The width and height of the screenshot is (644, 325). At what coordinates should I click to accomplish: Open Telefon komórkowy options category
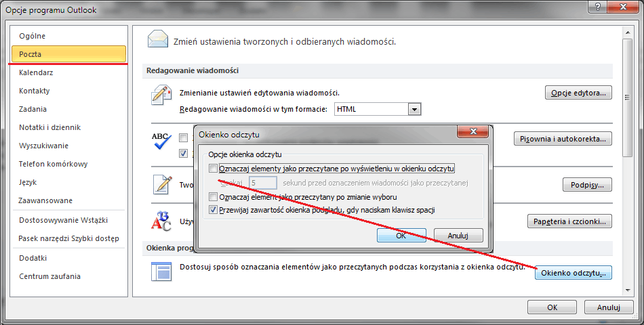pyautogui.click(x=68, y=164)
